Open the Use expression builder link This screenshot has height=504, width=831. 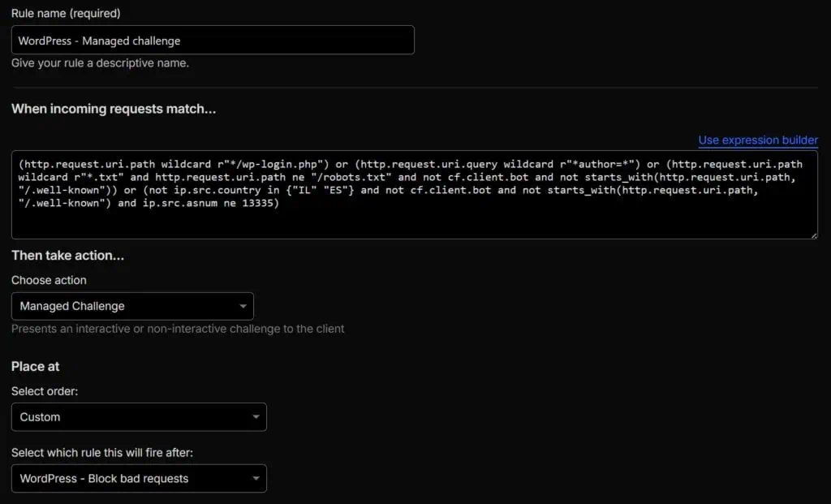pos(758,140)
